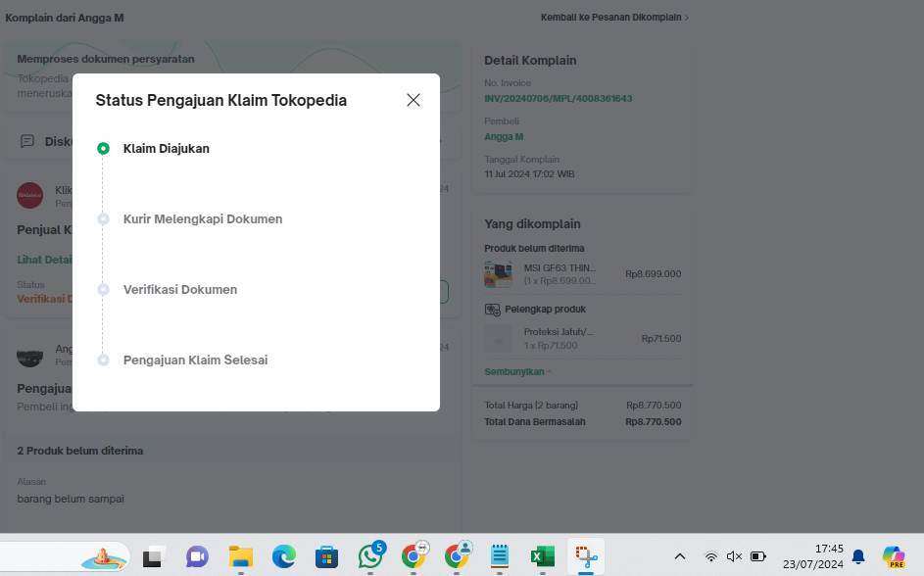This screenshot has width=924, height=576.
Task: Collapse the product list with Sembunyikan
Action: [517, 371]
